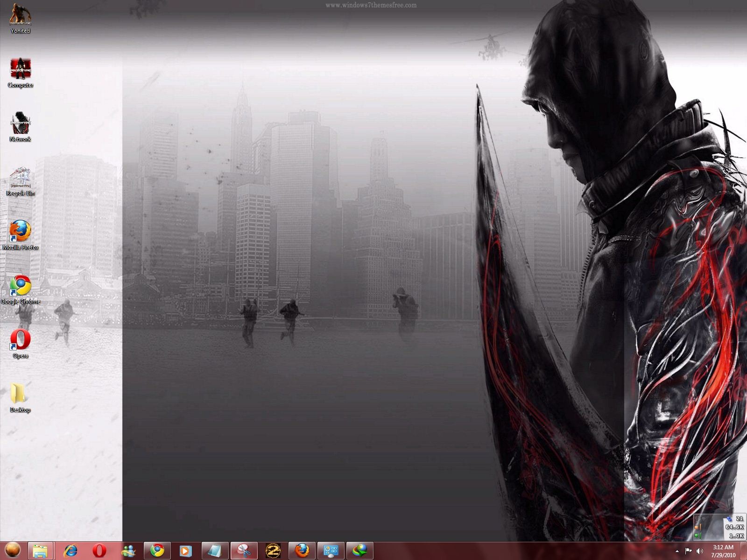Open Windows Explorer from the taskbar
The image size is (747, 560).
pyautogui.click(x=41, y=551)
